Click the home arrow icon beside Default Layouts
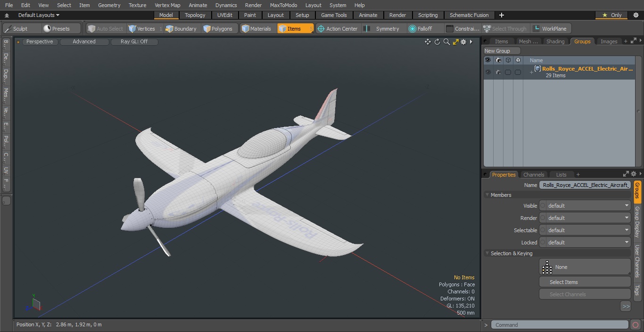The width and height of the screenshot is (644, 332). pyautogui.click(x=7, y=15)
